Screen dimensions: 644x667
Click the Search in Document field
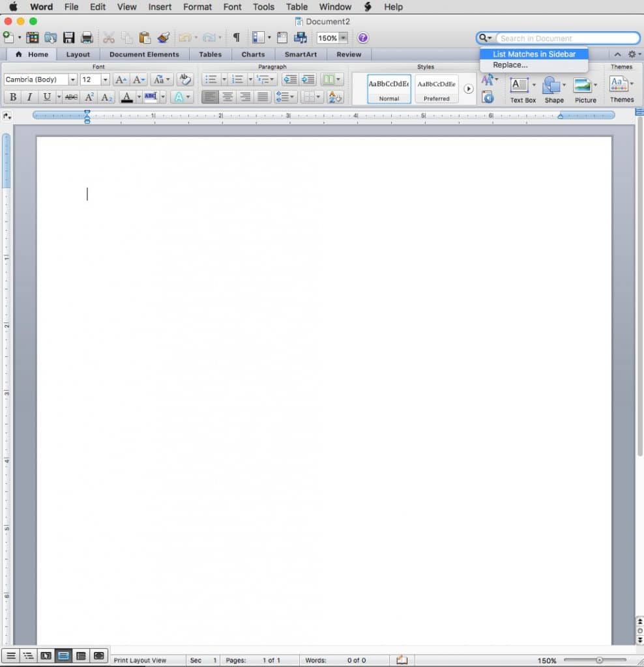(567, 38)
